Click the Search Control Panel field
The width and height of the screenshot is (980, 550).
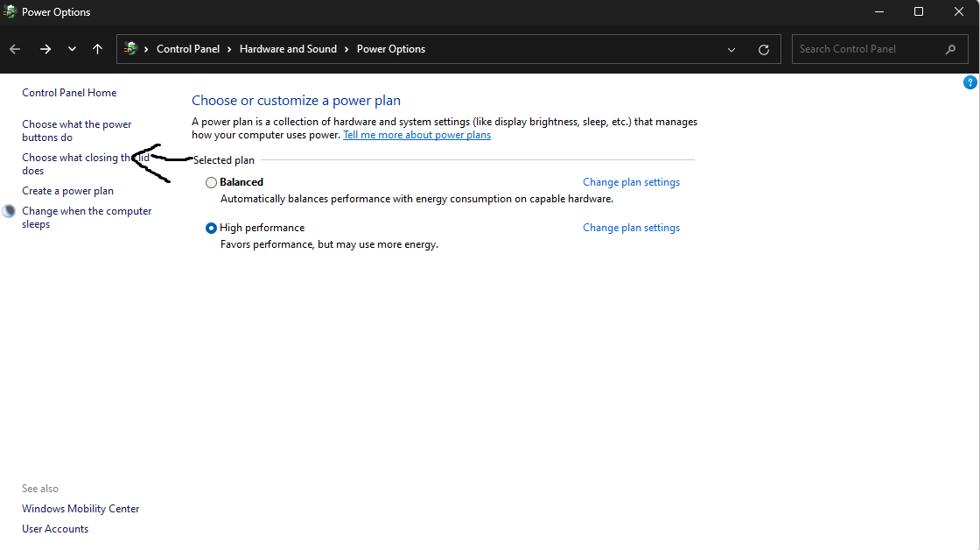(866, 49)
